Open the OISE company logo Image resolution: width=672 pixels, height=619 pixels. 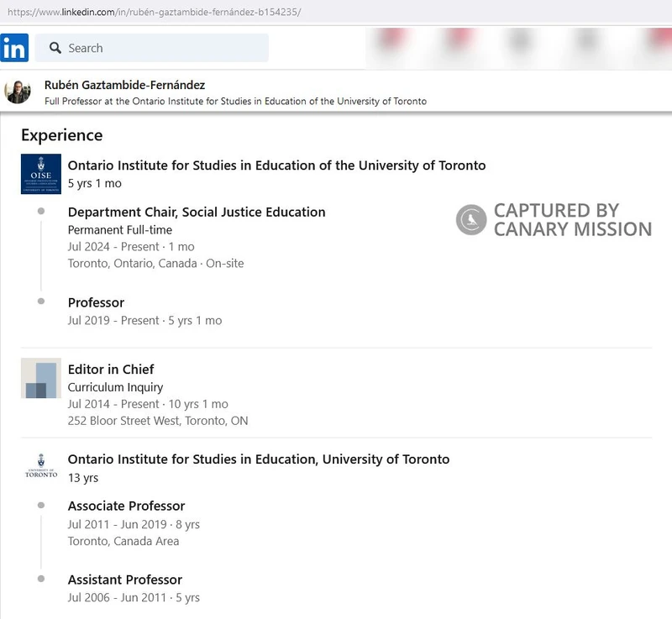[x=41, y=174]
